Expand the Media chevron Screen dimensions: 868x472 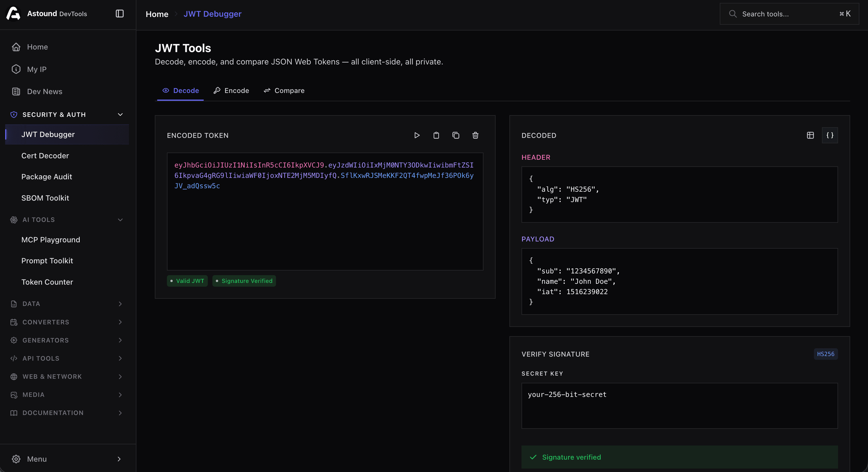(120, 395)
